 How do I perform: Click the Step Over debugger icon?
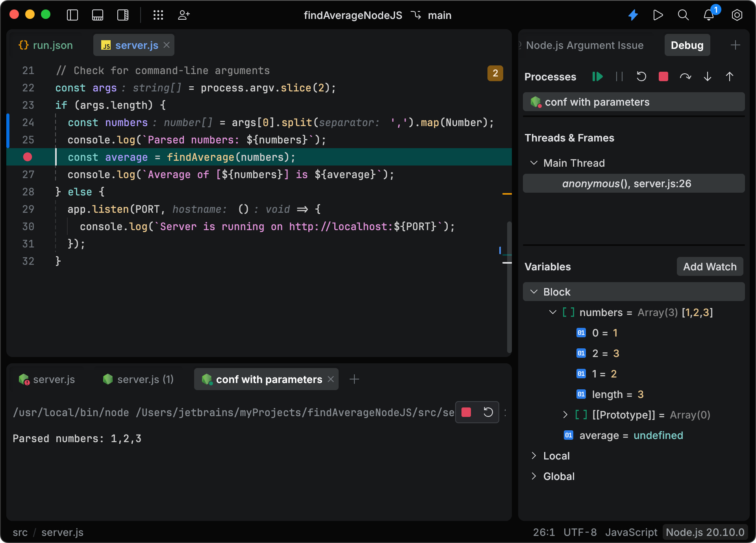(685, 76)
